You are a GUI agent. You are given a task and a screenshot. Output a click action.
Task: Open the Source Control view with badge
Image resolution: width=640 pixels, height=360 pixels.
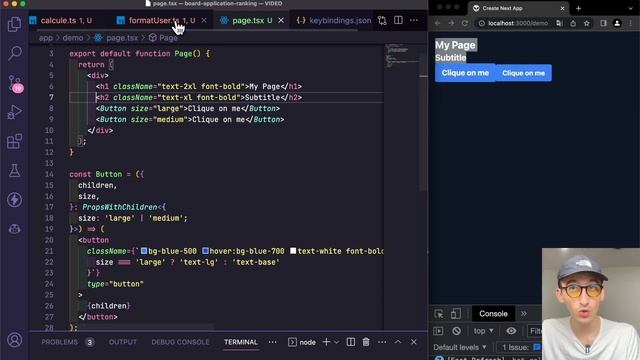click(x=15, y=83)
